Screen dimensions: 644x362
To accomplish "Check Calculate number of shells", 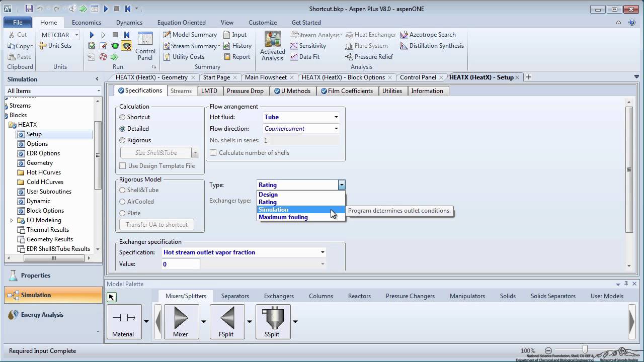I will pos(213,153).
